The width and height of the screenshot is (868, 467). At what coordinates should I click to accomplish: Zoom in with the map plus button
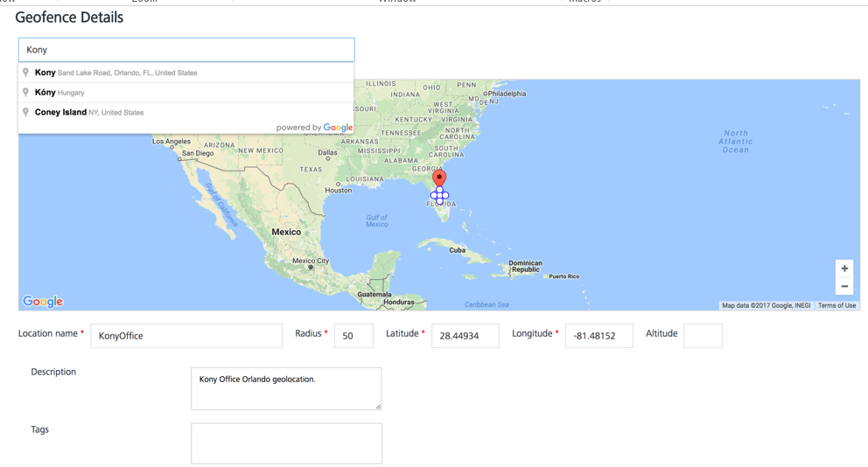point(844,268)
